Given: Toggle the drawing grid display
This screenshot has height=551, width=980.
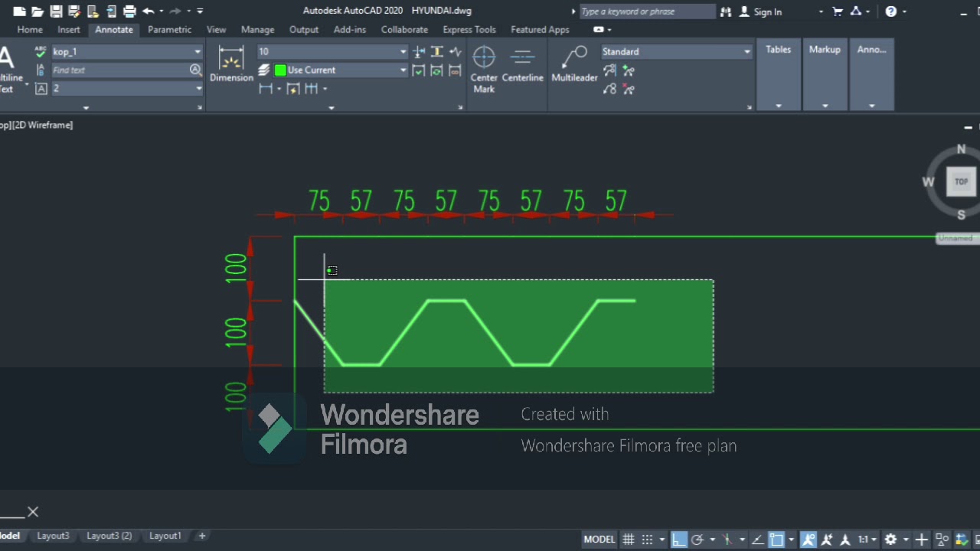Looking at the screenshot, I should pyautogui.click(x=629, y=539).
